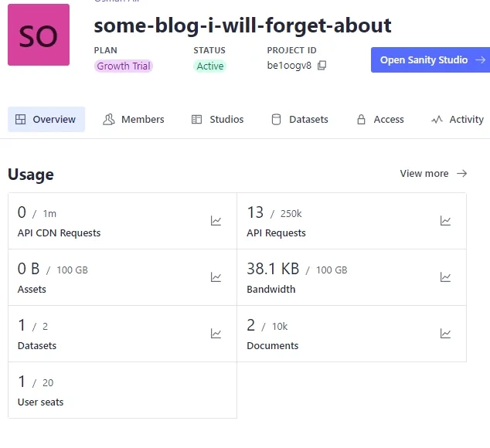Click the Active status badge

[x=210, y=66]
